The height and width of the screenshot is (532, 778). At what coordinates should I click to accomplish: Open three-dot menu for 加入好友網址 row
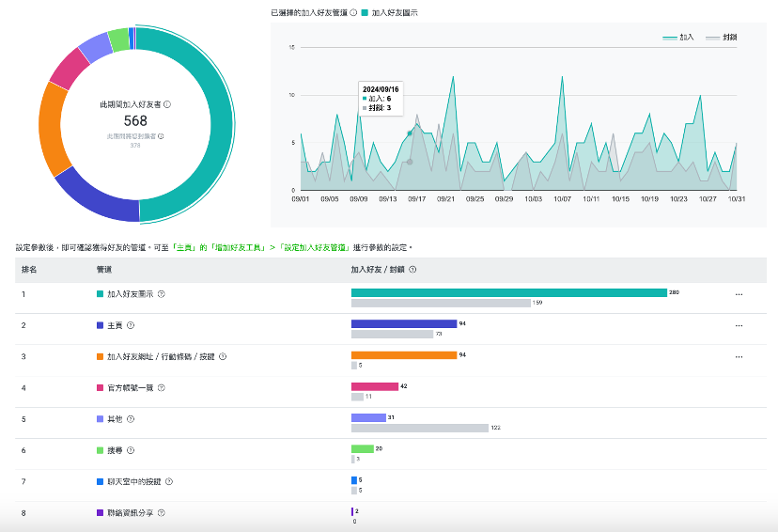739,356
